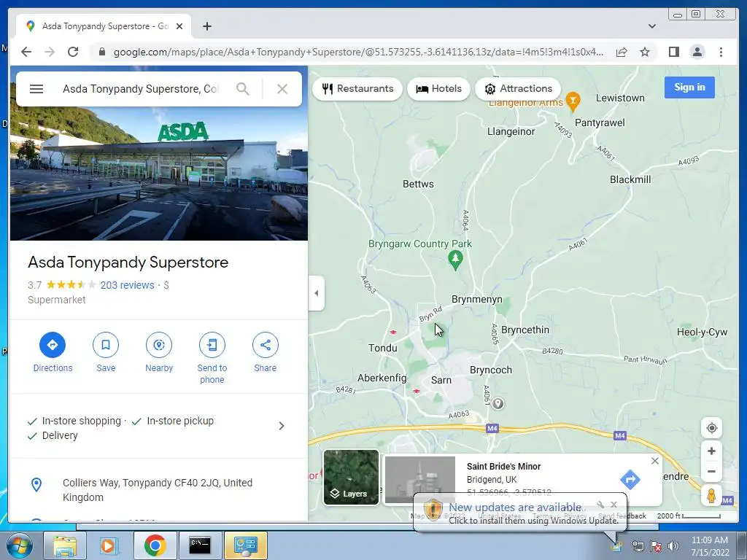
Task: Filter map by Hotels
Action: tap(438, 89)
